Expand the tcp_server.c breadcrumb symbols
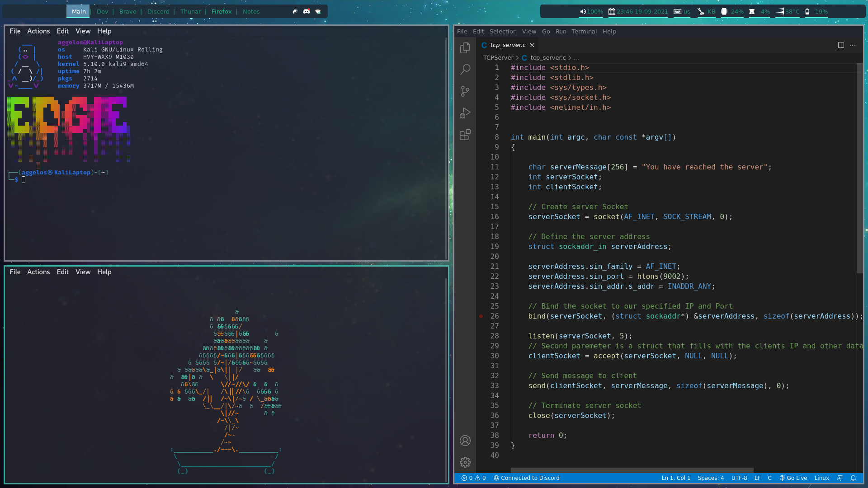868x488 pixels. pyautogui.click(x=576, y=58)
